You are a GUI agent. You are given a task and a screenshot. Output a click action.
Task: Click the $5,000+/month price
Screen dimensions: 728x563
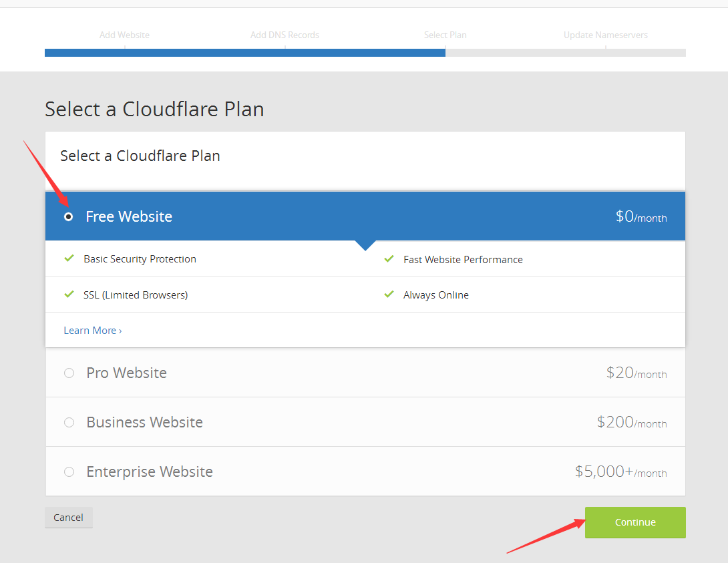pos(620,472)
